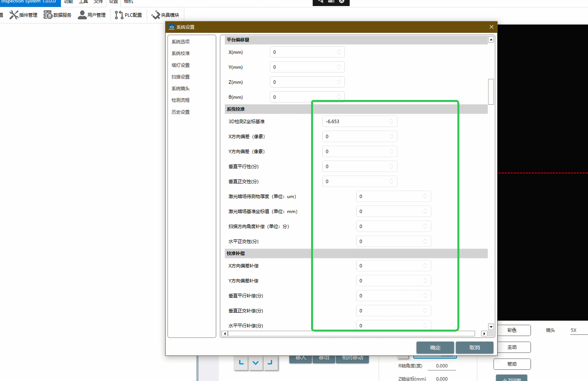Switch to the 扫描设置 settings page
588x381 pixels.
click(x=180, y=77)
